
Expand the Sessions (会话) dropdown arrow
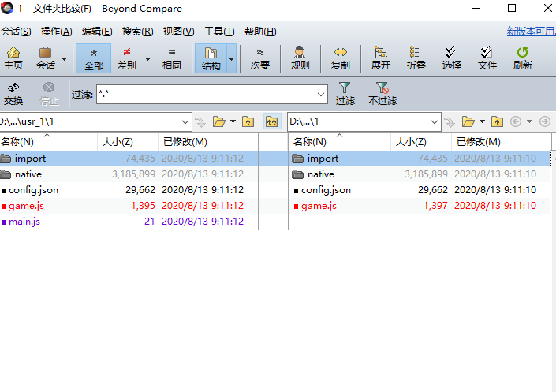click(x=64, y=59)
